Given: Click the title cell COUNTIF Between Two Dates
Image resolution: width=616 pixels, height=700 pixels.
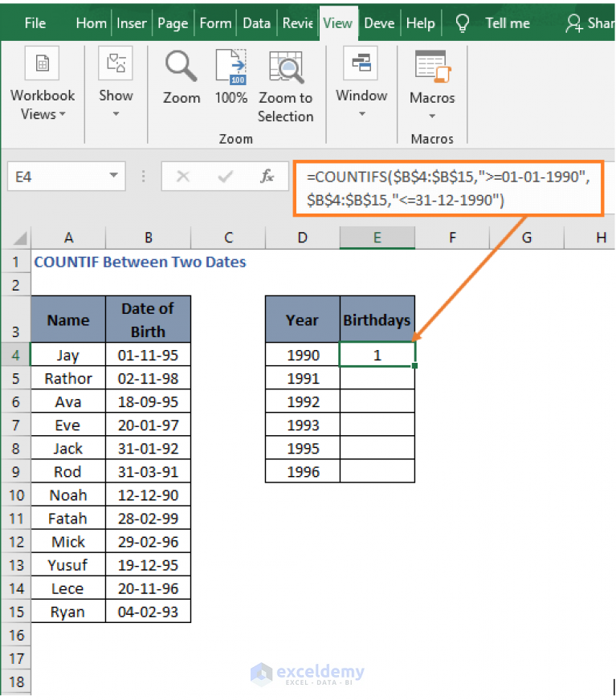Looking at the screenshot, I should pyautogui.click(x=140, y=262).
